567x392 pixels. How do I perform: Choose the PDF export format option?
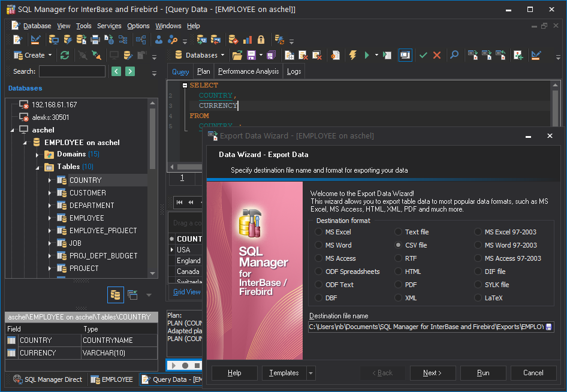coord(399,285)
